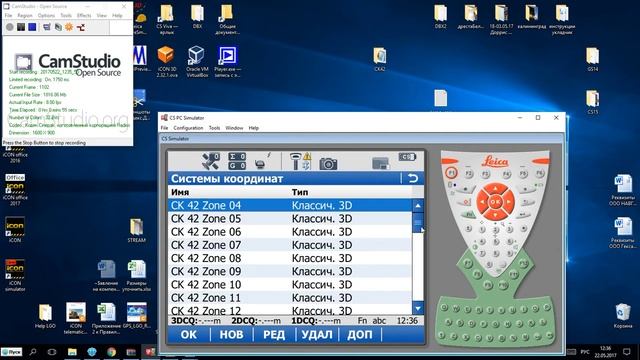Viewport: 640px width, 360px height.
Task: Open the File menu in CS PC Simulator
Action: [164, 128]
